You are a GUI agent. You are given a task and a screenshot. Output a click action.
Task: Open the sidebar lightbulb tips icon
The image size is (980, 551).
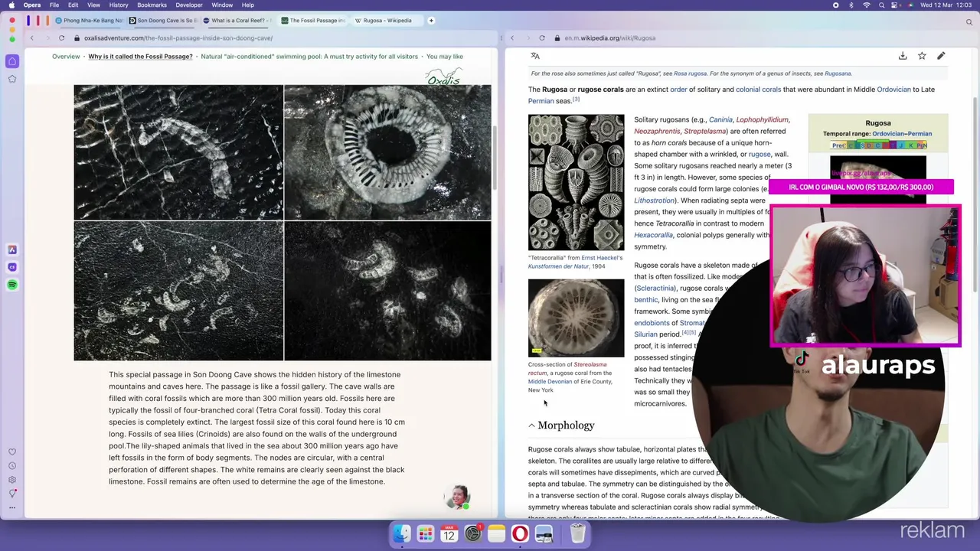[12, 494]
